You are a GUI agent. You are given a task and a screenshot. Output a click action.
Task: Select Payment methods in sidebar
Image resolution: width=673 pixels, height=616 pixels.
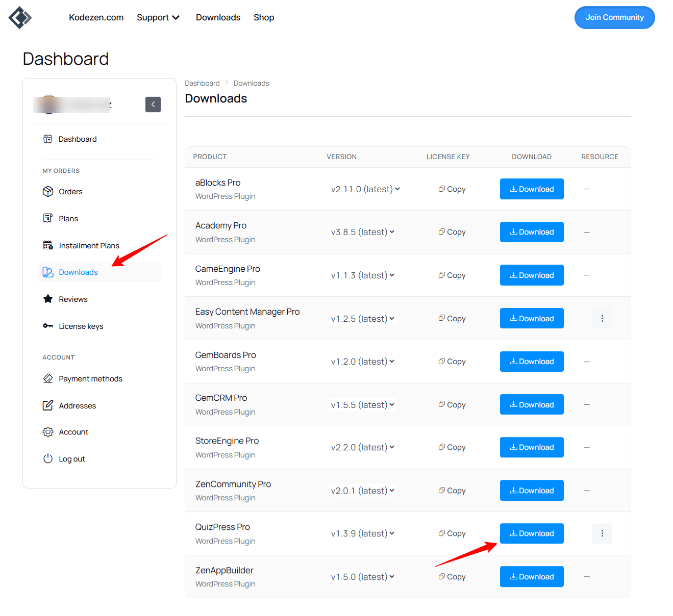[99, 379]
